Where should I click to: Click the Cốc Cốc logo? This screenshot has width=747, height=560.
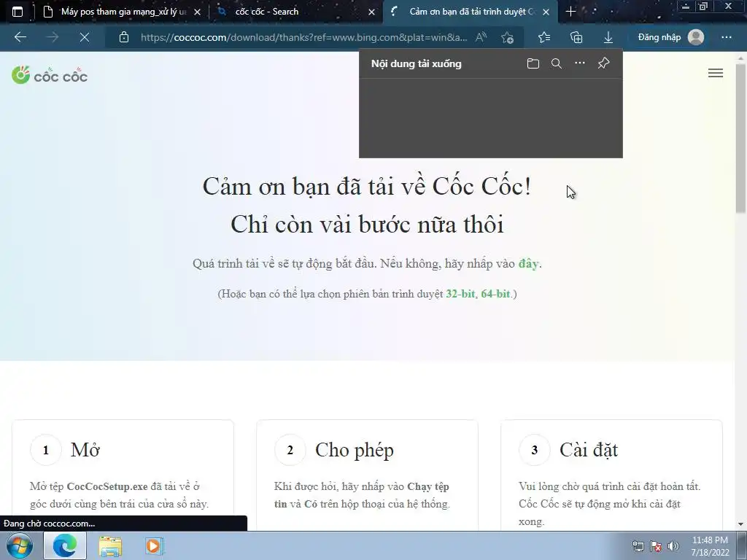click(x=50, y=75)
